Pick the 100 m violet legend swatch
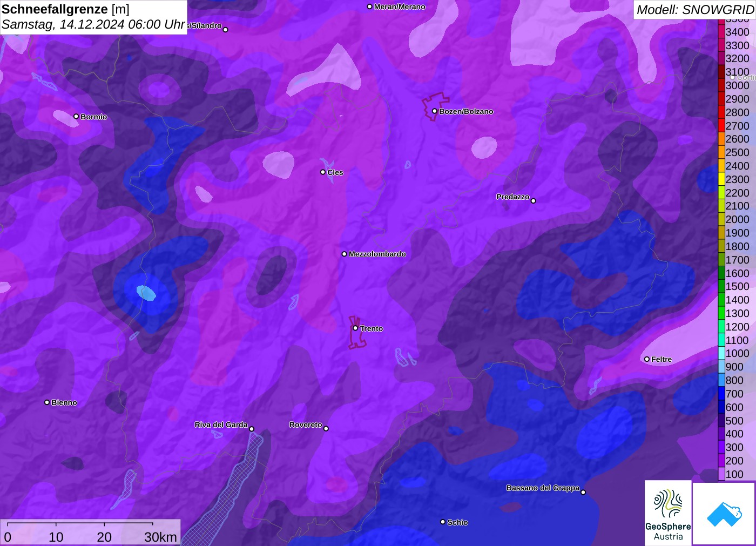The image size is (756, 546). point(721,474)
